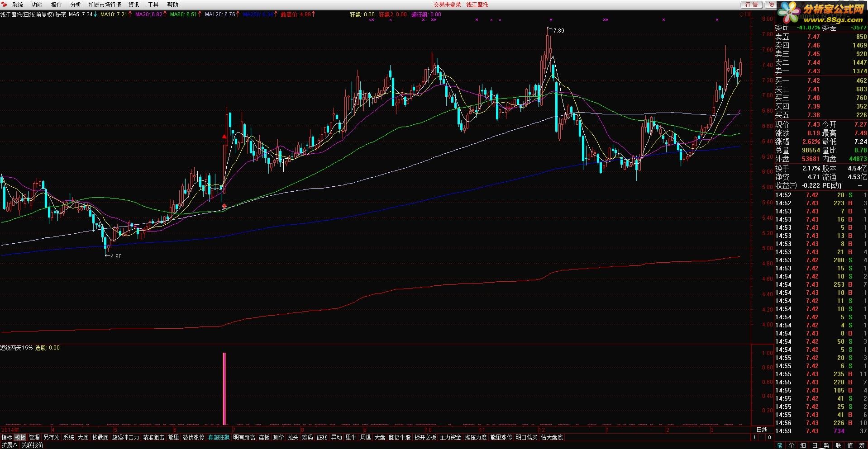Viewport: 868px width, 449px height.
Task: Click the 卖五 7.47 order row
Action: pyautogui.click(x=821, y=37)
